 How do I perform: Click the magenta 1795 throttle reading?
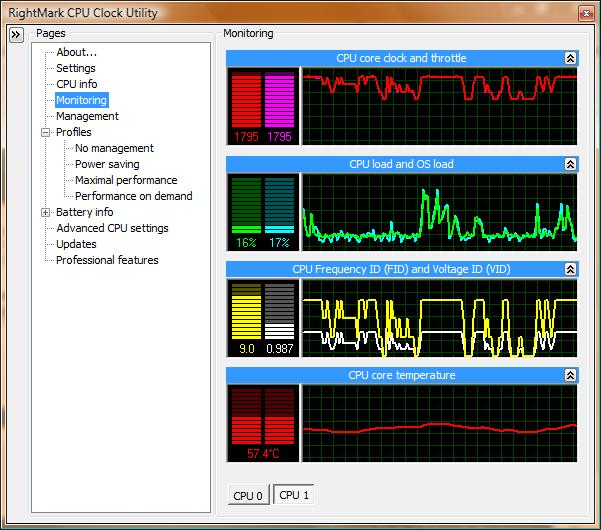279,137
